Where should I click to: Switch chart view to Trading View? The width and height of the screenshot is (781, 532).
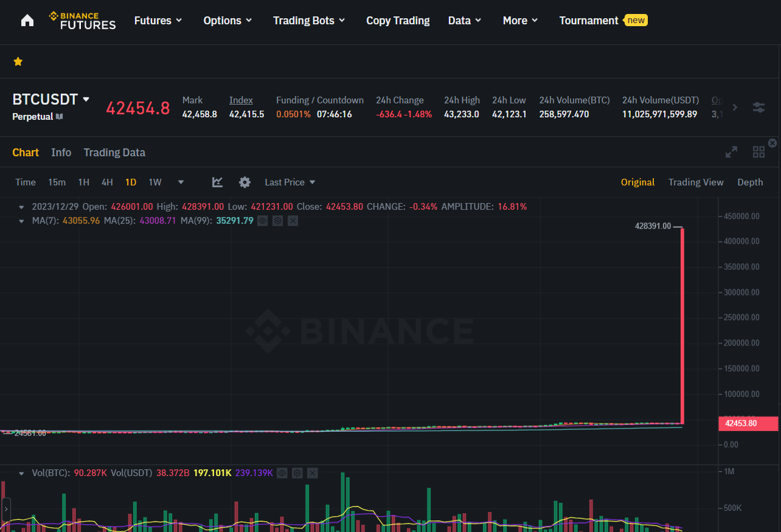click(696, 182)
